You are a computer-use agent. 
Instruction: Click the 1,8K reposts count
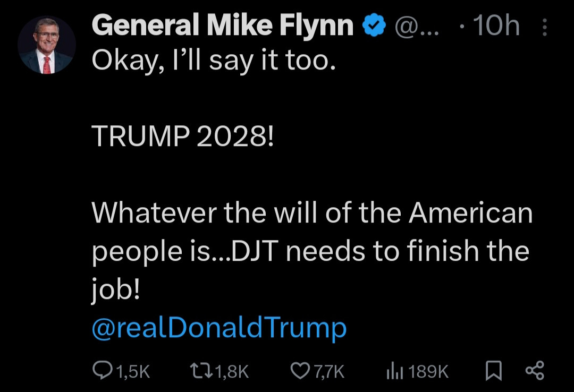tap(231, 371)
